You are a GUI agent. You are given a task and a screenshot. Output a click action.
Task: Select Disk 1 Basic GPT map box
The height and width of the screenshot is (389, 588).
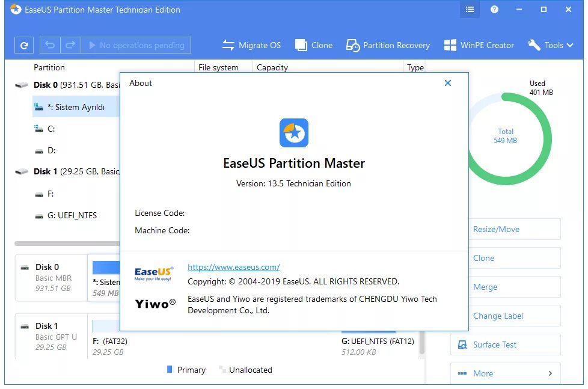(x=51, y=337)
